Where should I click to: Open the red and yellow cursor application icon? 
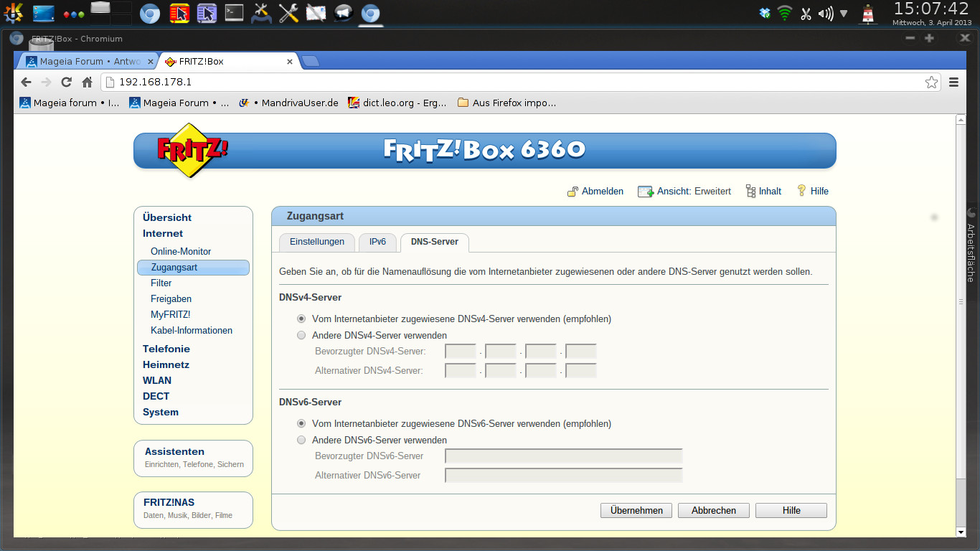coord(179,13)
